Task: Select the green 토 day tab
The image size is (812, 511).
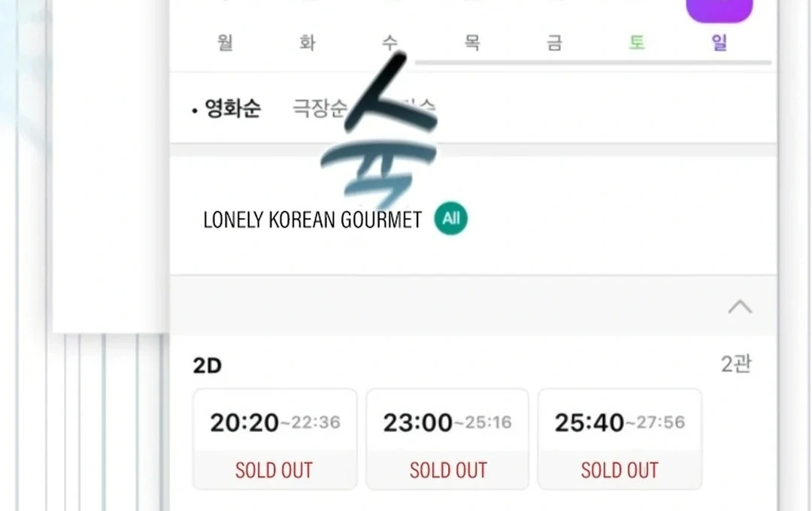Action: 637,43
